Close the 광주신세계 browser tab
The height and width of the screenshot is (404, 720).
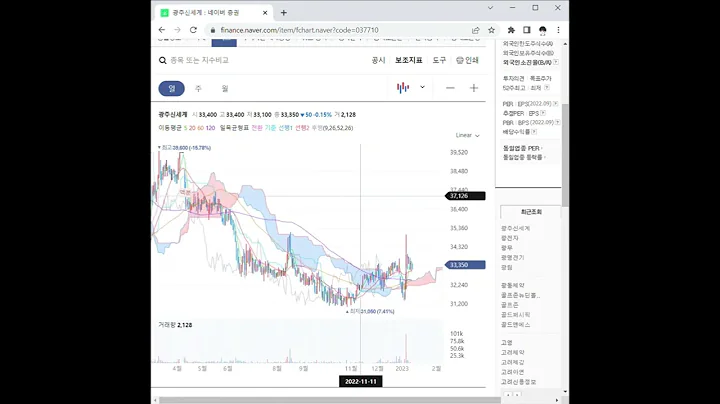point(265,13)
